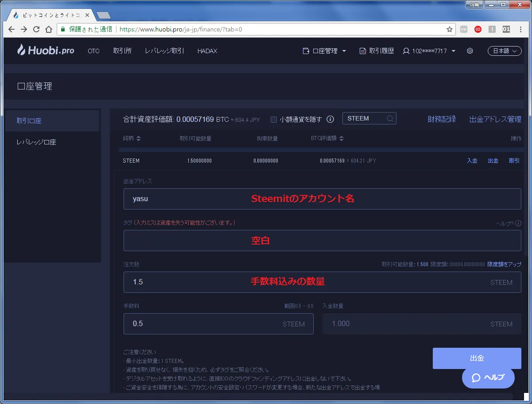Toggle 小額通貨を隠す checkbox
The width and height of the screenshot is (532, 404).
click(x=274, y=119)
